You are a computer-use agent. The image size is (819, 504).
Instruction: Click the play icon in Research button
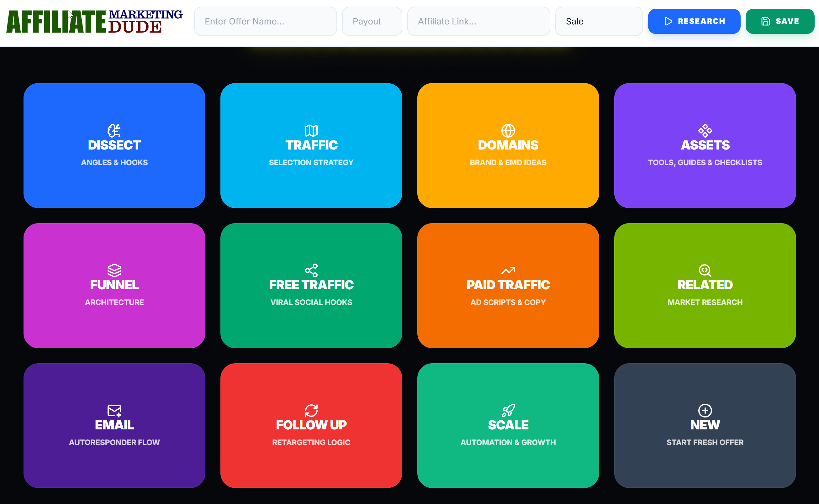pos(668,21)
